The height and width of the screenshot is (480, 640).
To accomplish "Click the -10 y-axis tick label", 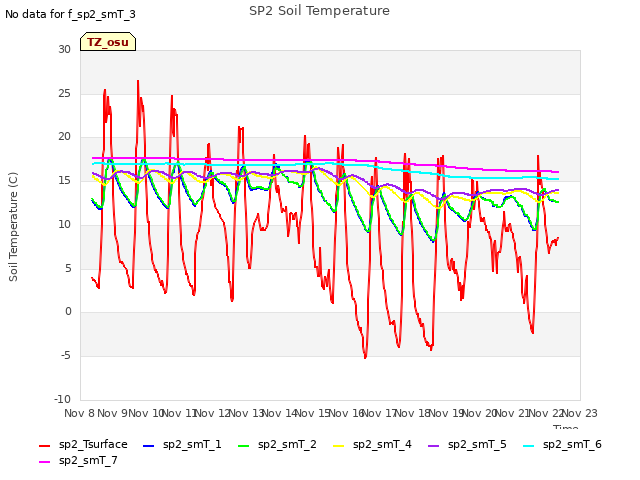I will pyautogui.click(x=62, y=399).
